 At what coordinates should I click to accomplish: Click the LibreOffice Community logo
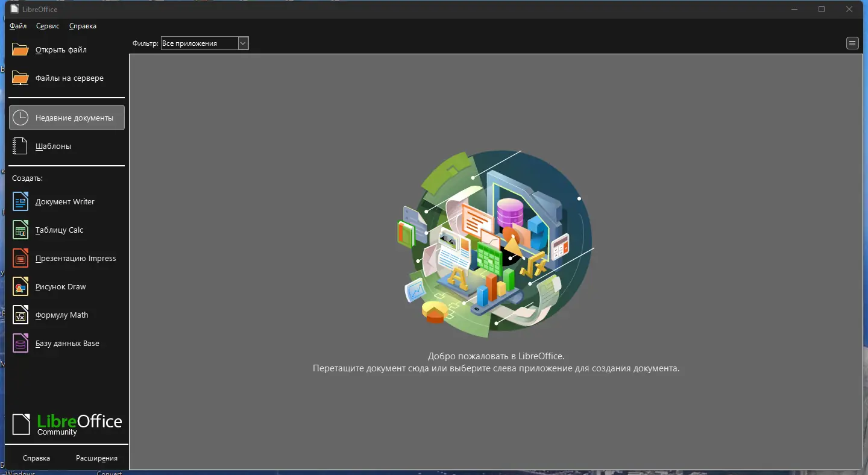(67, 424)
